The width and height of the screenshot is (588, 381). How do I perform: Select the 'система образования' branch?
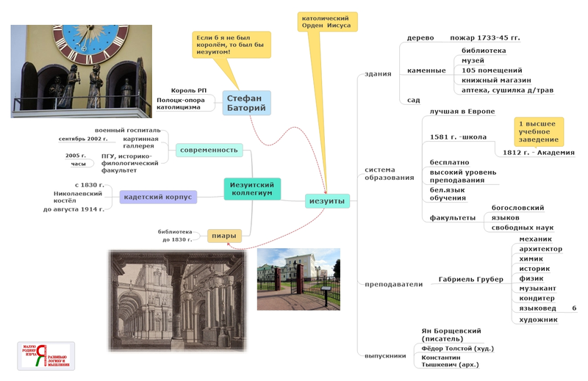click(389, 173)
